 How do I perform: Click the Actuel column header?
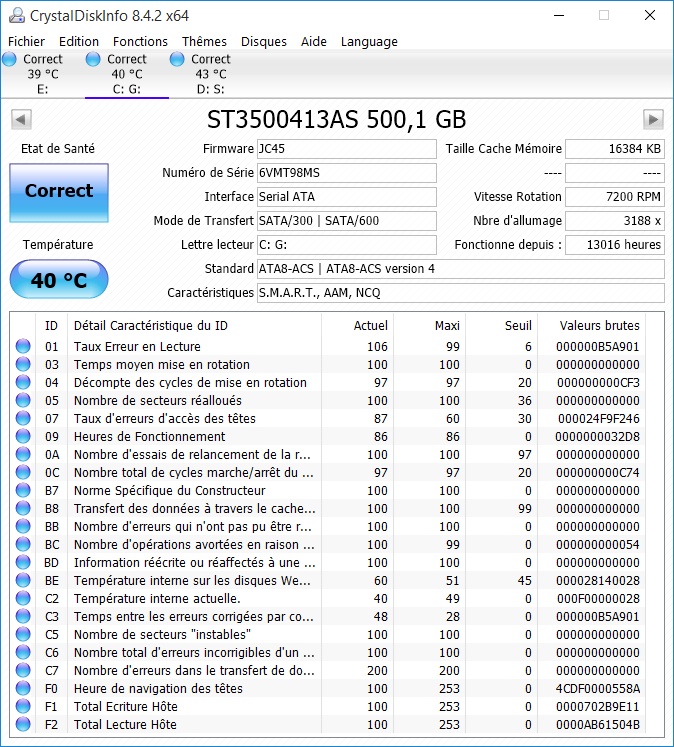point(358,325)
